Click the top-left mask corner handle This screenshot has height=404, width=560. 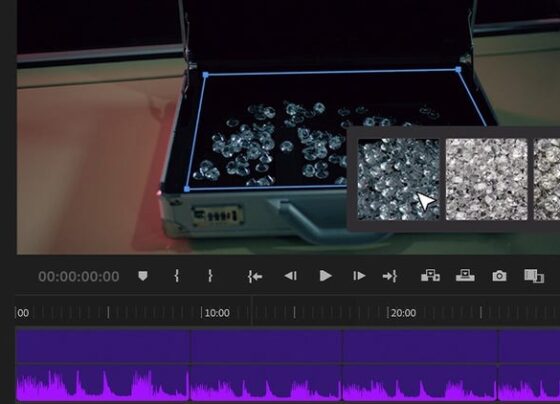205,75
